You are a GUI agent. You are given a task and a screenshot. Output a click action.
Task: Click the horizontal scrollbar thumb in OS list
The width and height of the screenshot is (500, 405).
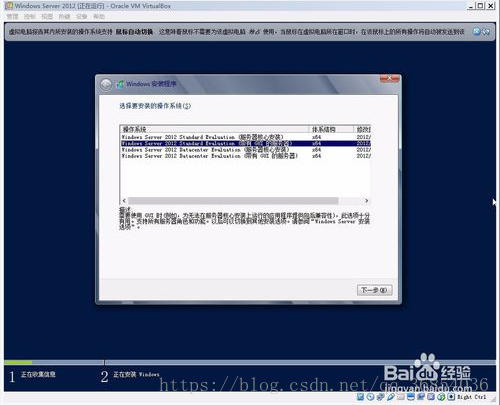click(233, 201)
